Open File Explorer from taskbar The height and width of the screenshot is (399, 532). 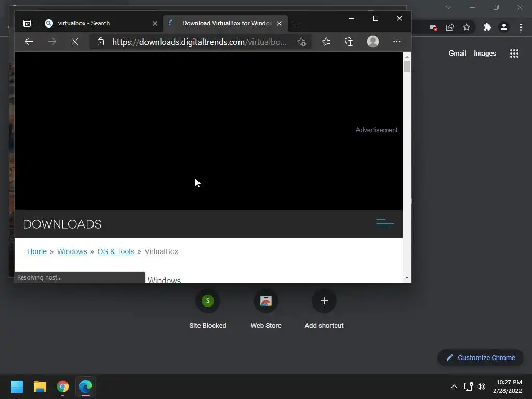[39, 387]
